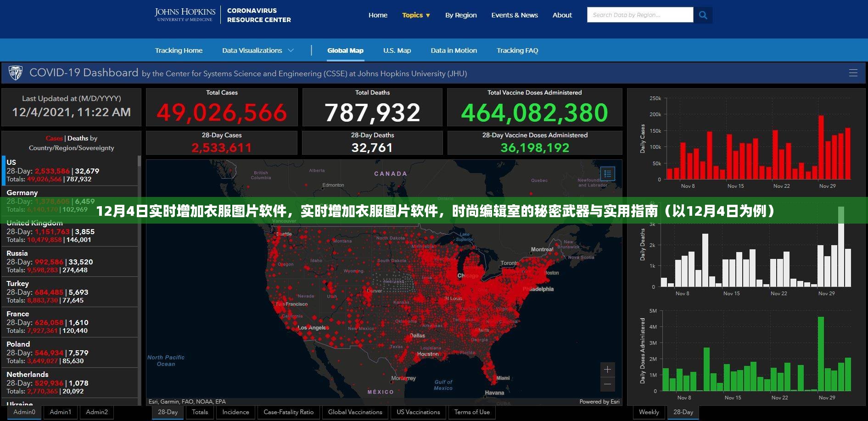Click 28-Day Vaccine Doses value 36,198,192
868x421 pixels.
[535, 148]
